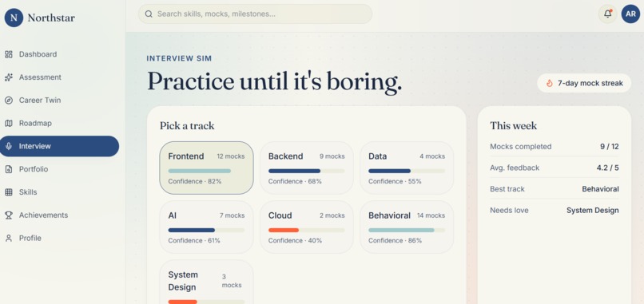Click the Portfolio file icon

[9, 169]
